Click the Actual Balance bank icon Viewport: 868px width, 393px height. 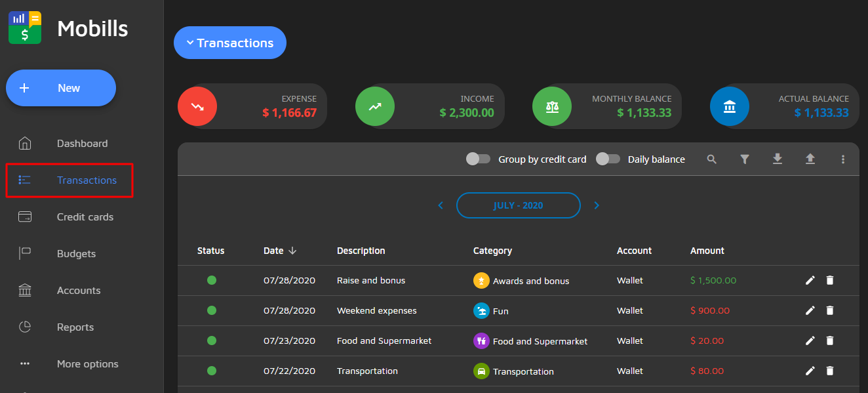click(730, 106)
